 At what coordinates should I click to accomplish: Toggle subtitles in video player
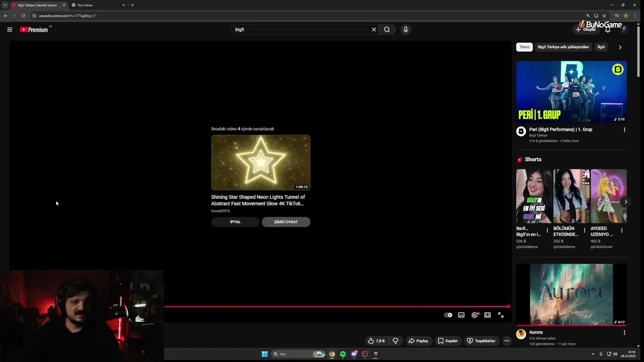pos(461,315)
